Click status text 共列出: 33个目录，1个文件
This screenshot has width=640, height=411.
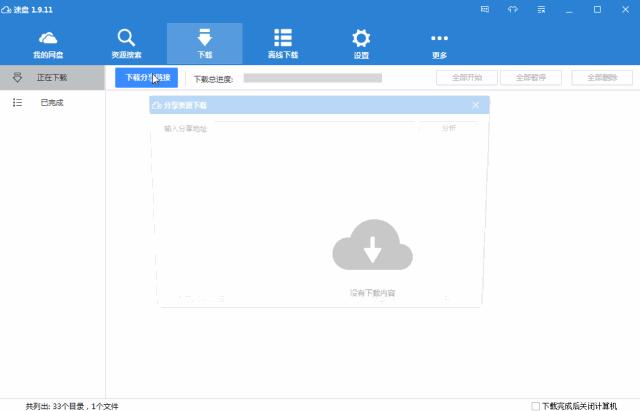[x=72, y=406]
